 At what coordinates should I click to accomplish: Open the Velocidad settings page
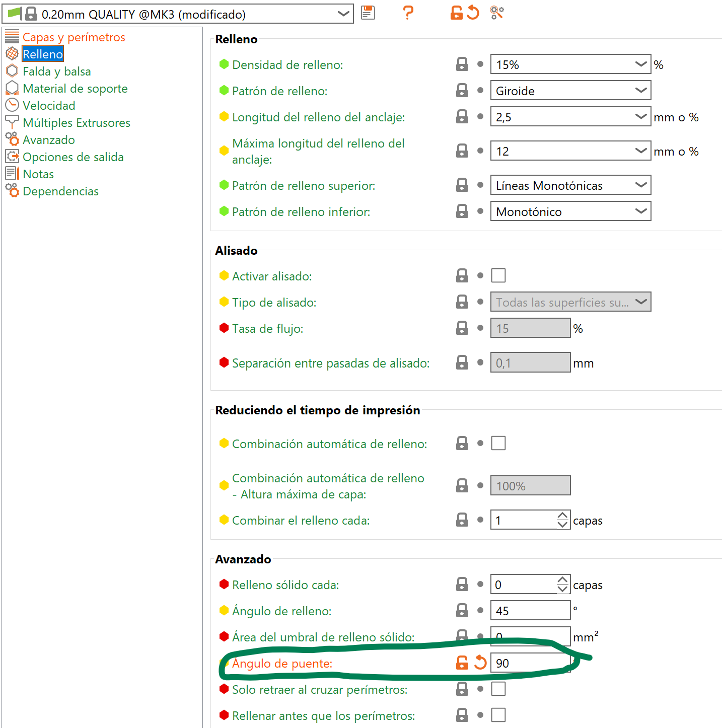coord(49,106)
